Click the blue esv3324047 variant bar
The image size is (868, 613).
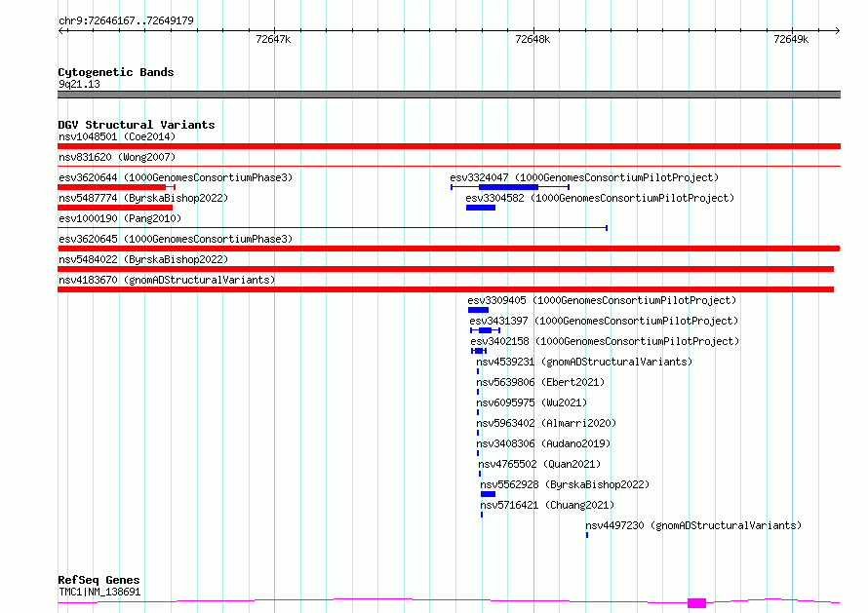(x=510, y=187)
